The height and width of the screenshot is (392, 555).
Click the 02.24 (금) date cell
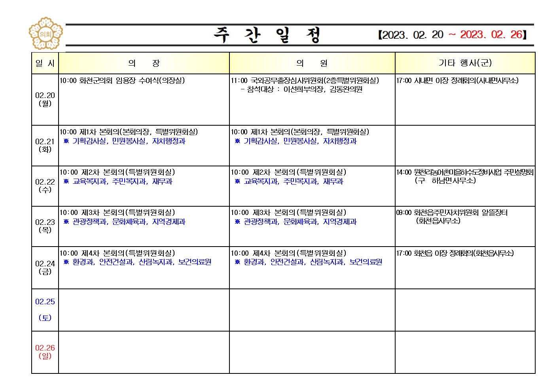[x=45, y=268]
